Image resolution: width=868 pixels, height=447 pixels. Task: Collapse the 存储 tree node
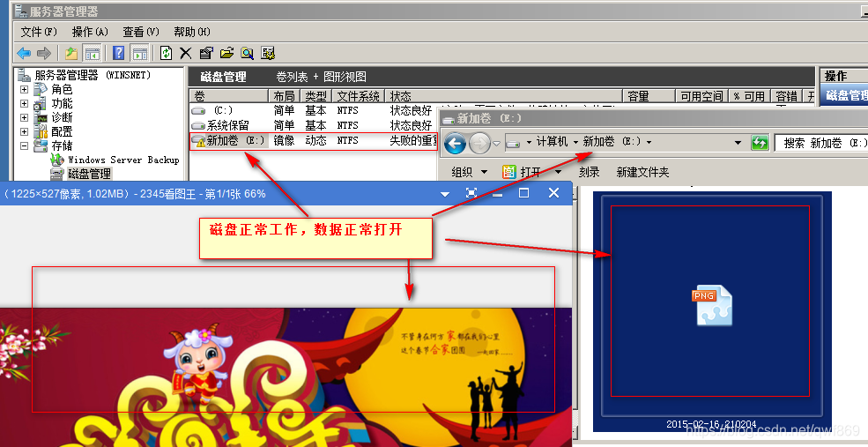coord(25,145)
